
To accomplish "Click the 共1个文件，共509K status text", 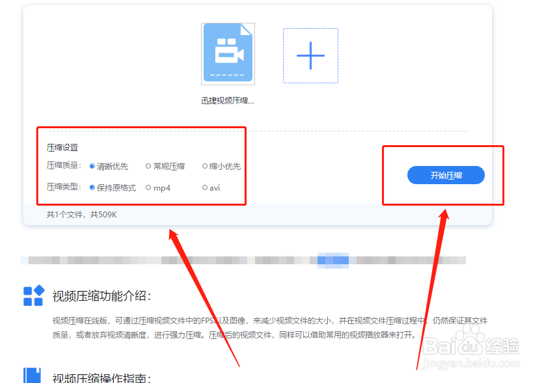I will [82, 214].
